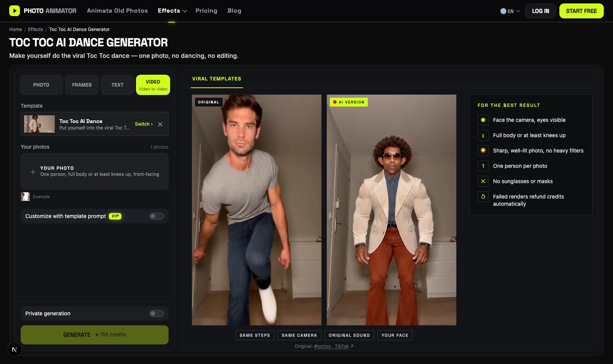This screenshot has height=364, width=613.
Task: Open the EN language selector
Action: tap(510, 11)
